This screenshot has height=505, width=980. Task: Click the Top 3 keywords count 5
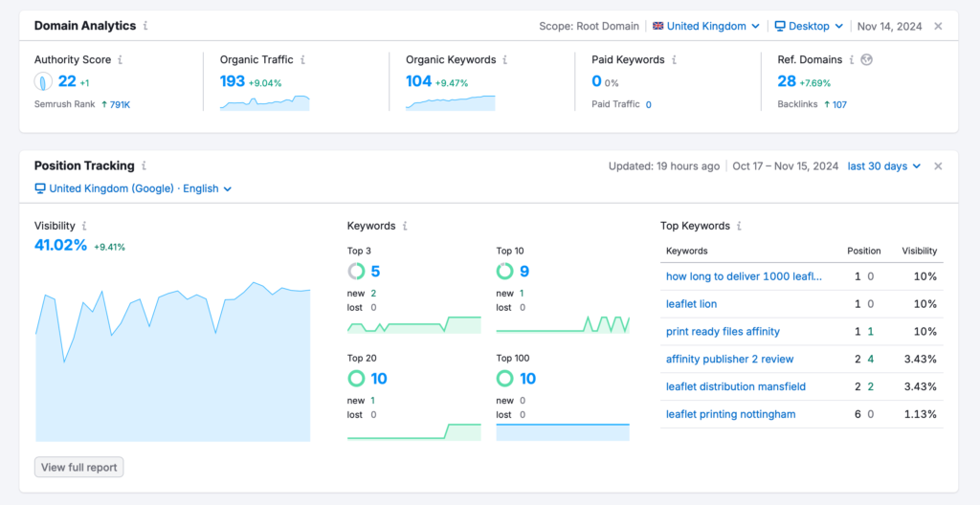click(x=375, y=272)
